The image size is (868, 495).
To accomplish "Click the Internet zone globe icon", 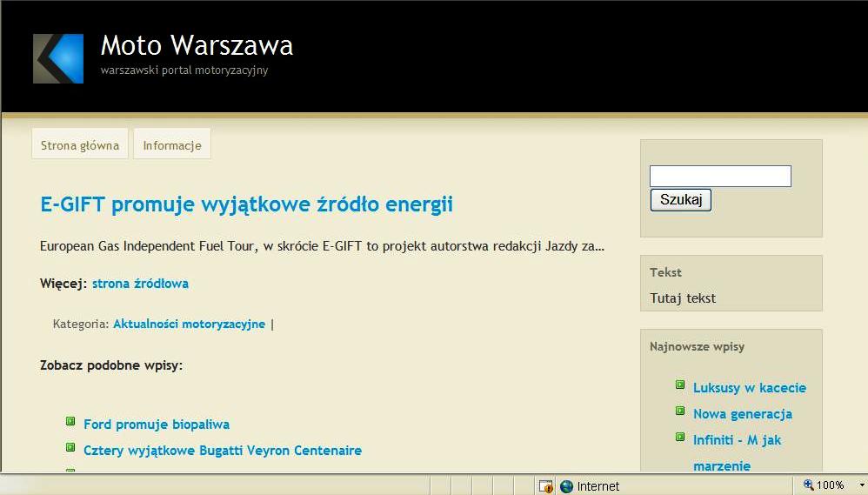I will [567, 486].
